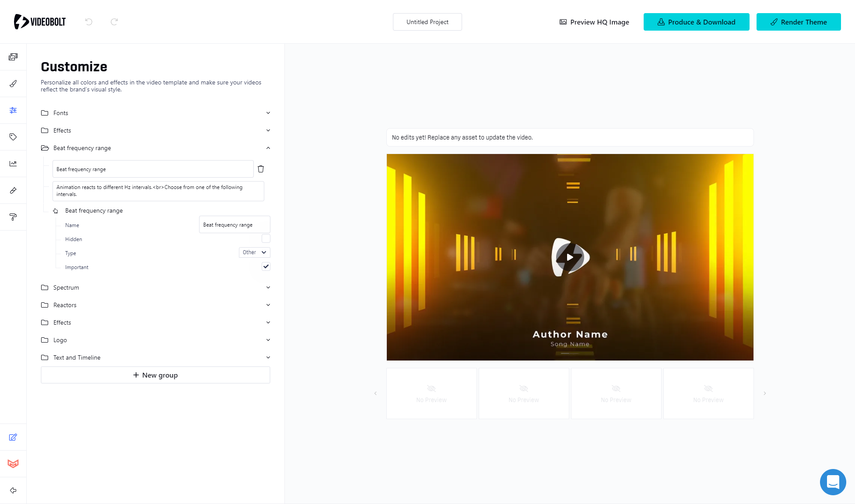
Task: Open the chat support bubble
Action: (x=833, y=482)
